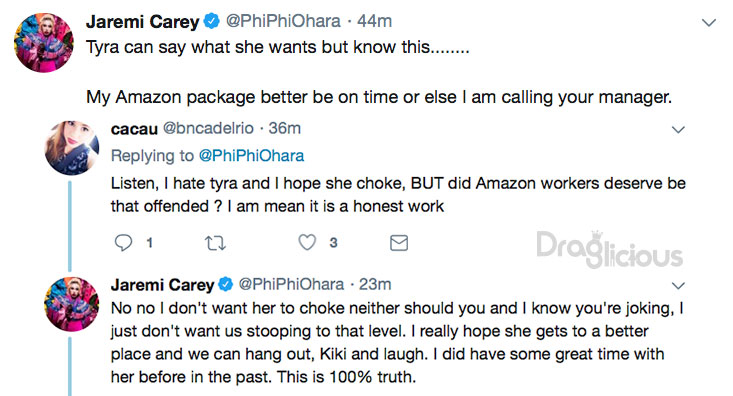Open chevron menu on Jaremi Carey's 23m reply

pos(678,285)
